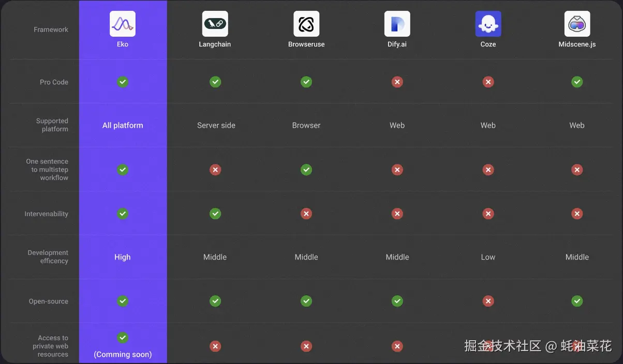This screenshot has height=364, width=623.
Task: Click the 'Browser' platform cell
Action: (306, 125)
